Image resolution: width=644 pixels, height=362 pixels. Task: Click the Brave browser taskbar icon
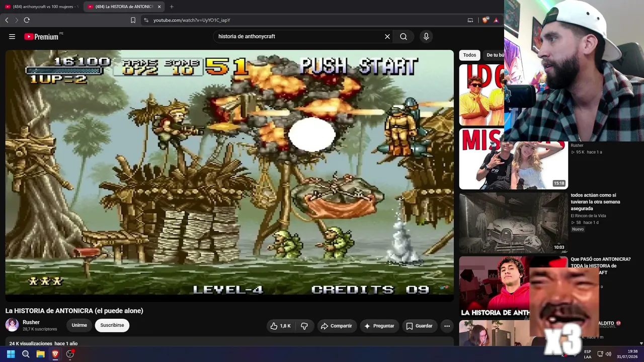[55, 354]
